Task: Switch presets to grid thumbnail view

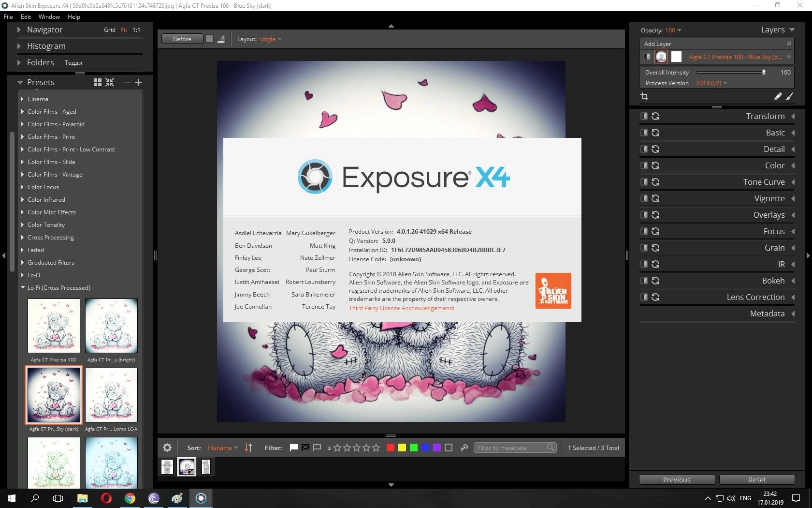Action: click(98, 82)
